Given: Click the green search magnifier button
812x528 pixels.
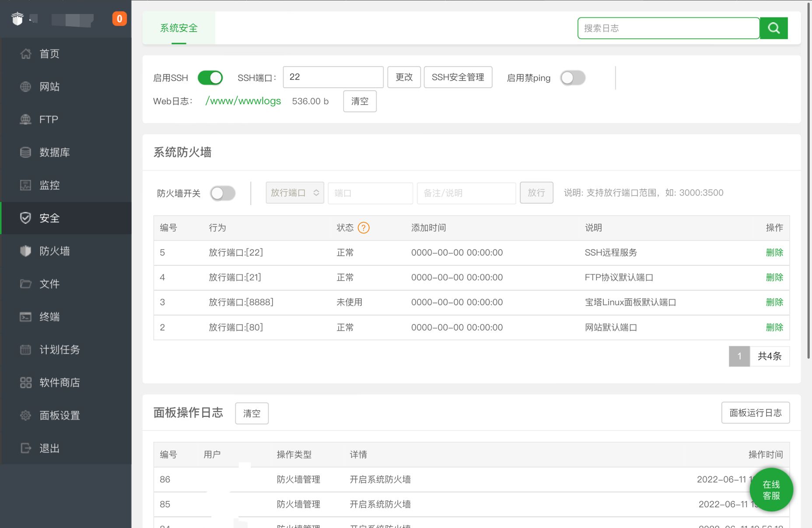Looking at the screenshot, I should (773, 28).
